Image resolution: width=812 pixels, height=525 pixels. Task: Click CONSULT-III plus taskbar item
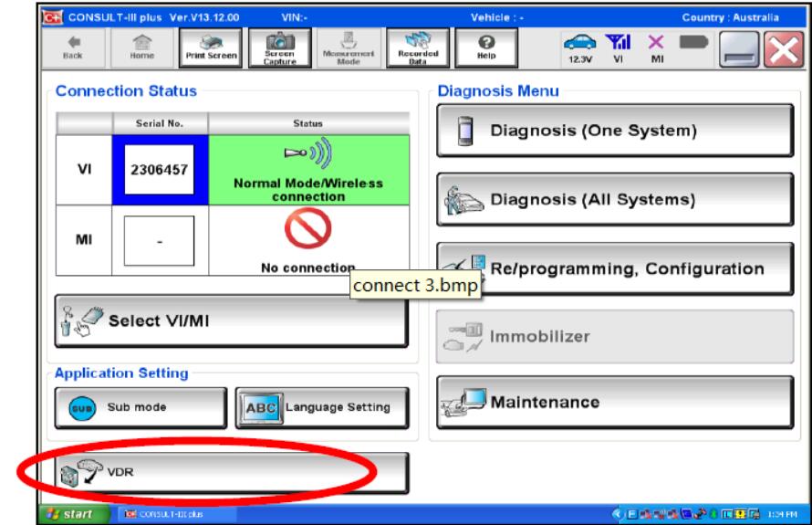(177, 514)
